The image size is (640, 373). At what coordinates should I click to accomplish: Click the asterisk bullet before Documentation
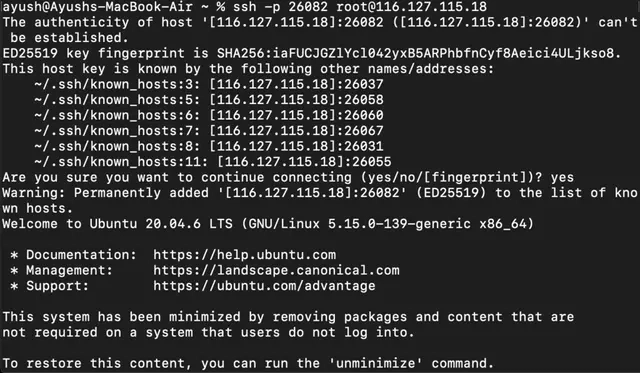coord(14,256)
